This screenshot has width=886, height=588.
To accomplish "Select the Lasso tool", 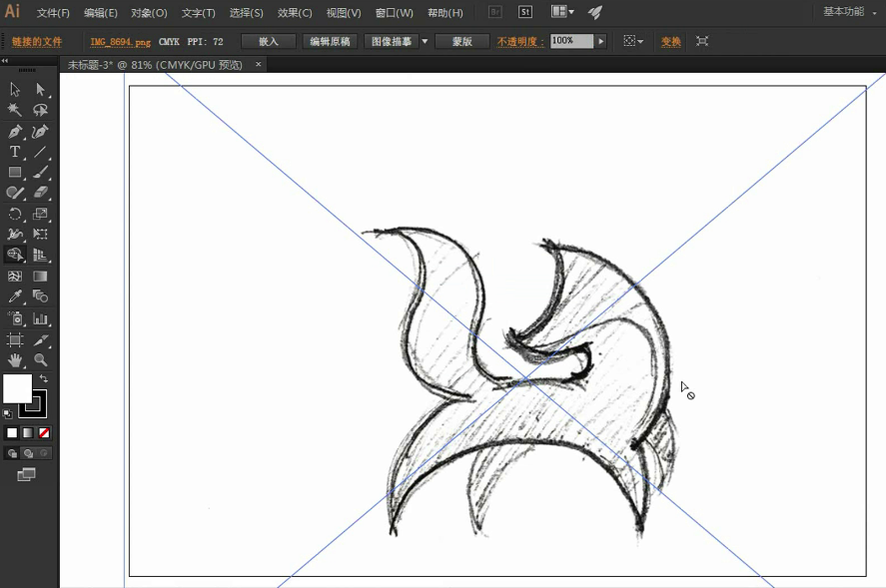I will (40, 110).
